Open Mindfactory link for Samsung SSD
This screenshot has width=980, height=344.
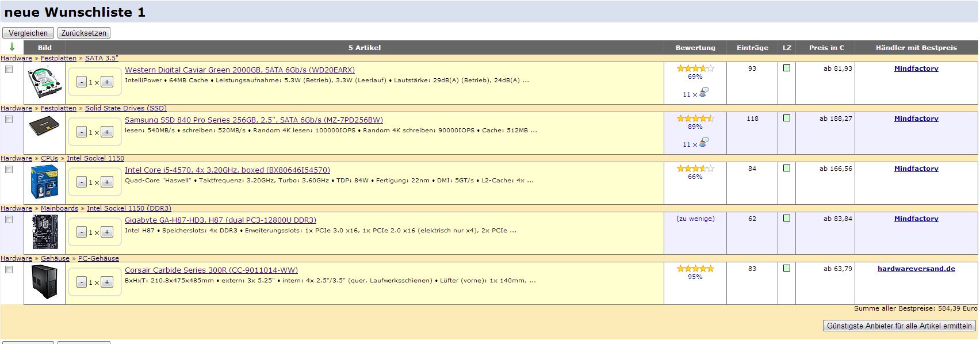click(x=916, y=119)
